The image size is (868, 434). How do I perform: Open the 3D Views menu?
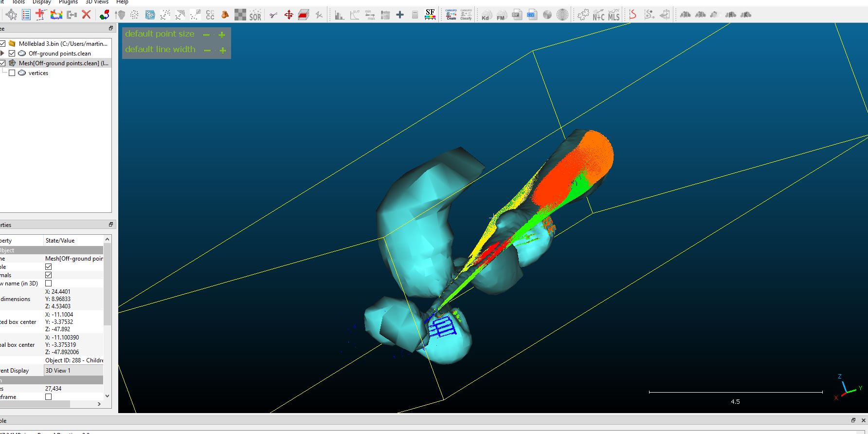(x=97, y=2)
